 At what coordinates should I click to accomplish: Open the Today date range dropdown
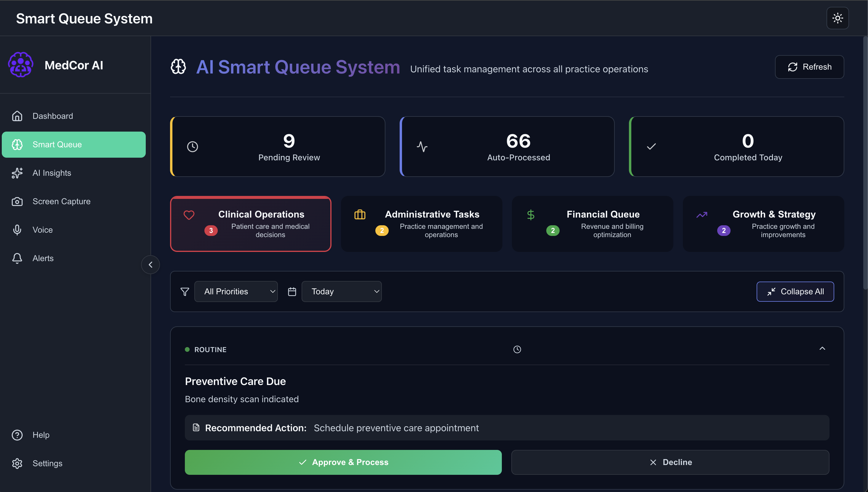coord(342,291)
